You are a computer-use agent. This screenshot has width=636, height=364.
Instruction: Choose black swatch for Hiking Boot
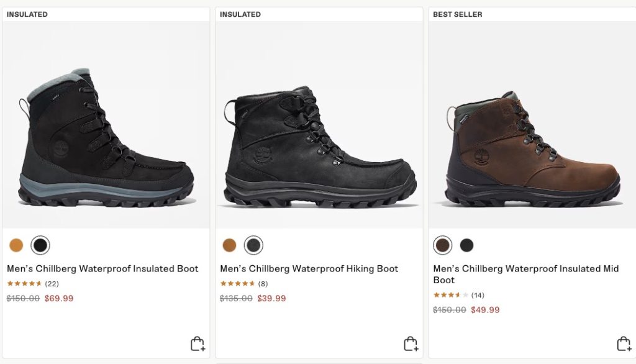click(x=253, y=245)
